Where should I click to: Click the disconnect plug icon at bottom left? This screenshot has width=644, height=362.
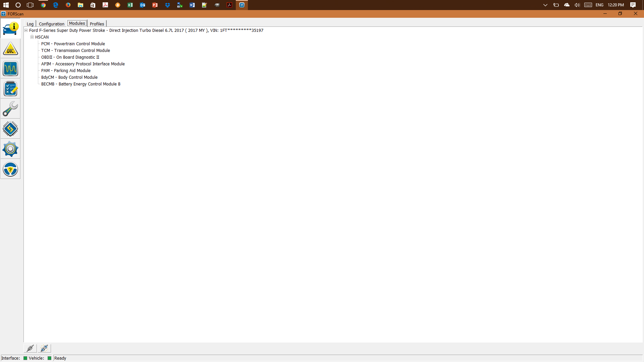[30, 348]
